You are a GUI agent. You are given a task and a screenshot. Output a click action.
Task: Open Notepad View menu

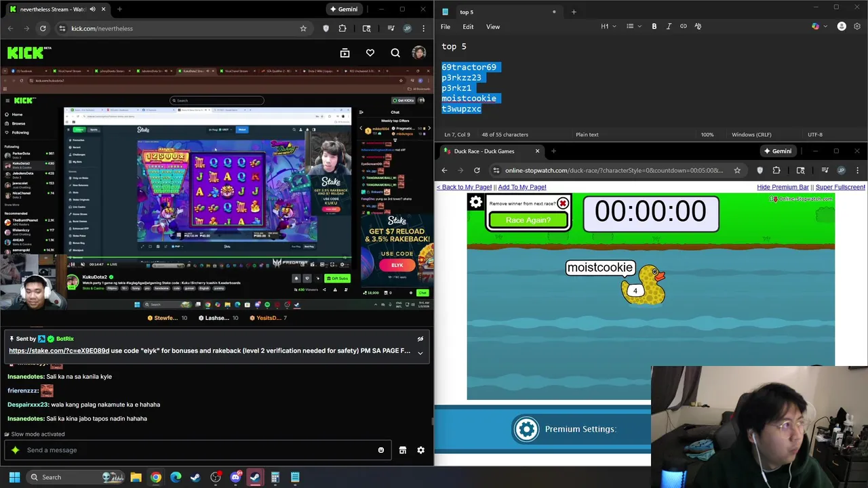(493, 26)
